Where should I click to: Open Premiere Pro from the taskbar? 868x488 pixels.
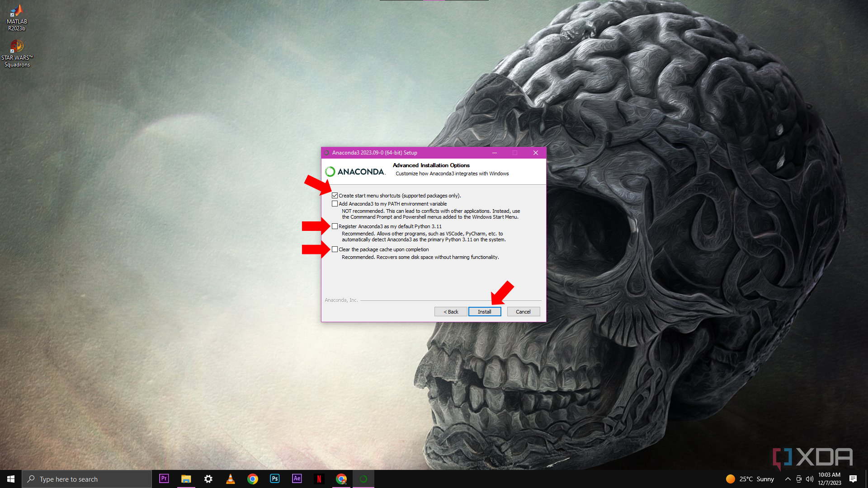coord(164,479)
